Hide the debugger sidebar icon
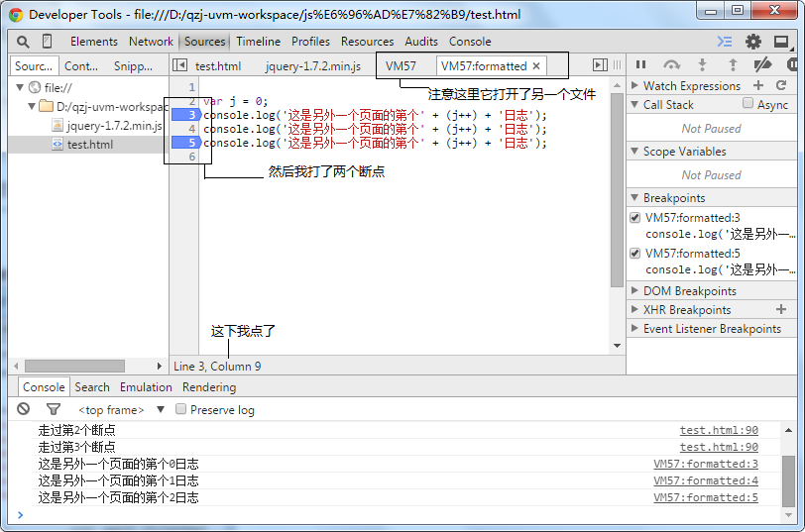 [600, 65]
